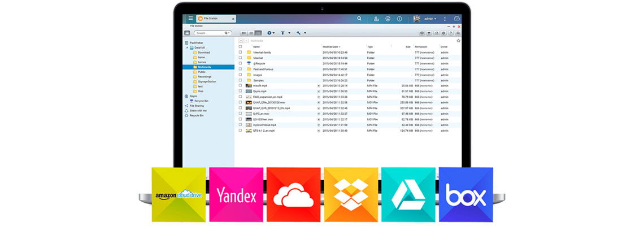Screen dimensions: 644x226
Task: Check the @Recycle row checkbox
Action: tap(240, 64)
